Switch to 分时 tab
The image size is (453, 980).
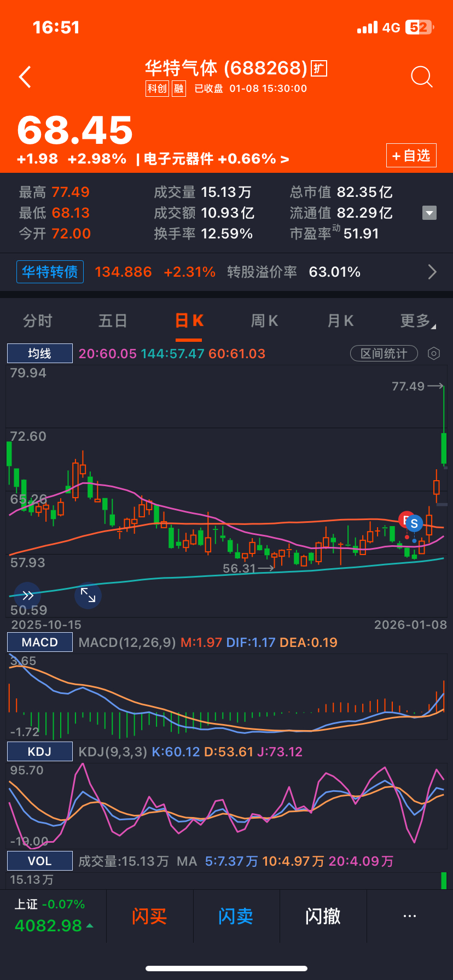pyautogui.click(x=38, y=321)
